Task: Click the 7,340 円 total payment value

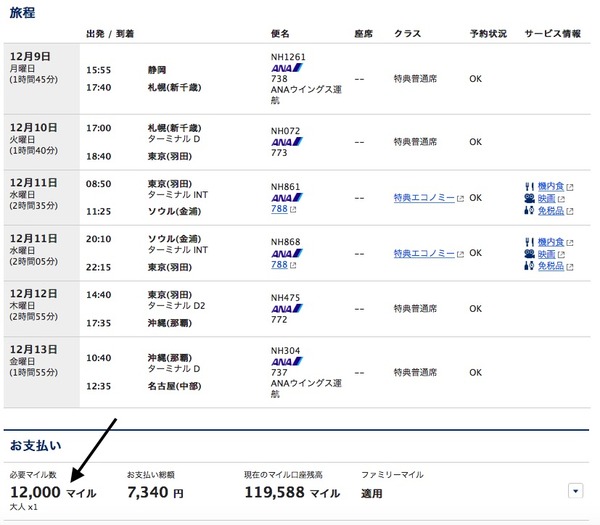Action: coord(155,492)
